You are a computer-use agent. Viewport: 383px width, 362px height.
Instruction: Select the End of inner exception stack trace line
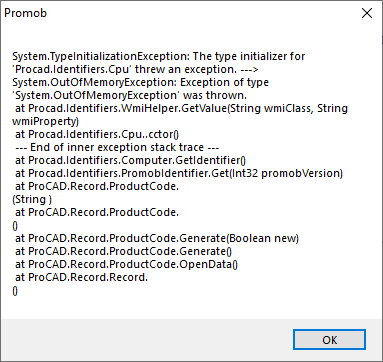coord(117,147)
